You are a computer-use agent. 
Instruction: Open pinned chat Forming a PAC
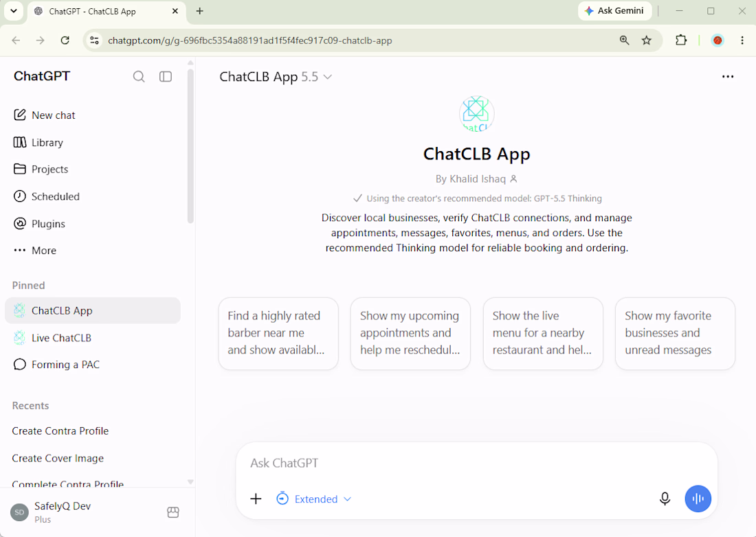coord(93,365)
